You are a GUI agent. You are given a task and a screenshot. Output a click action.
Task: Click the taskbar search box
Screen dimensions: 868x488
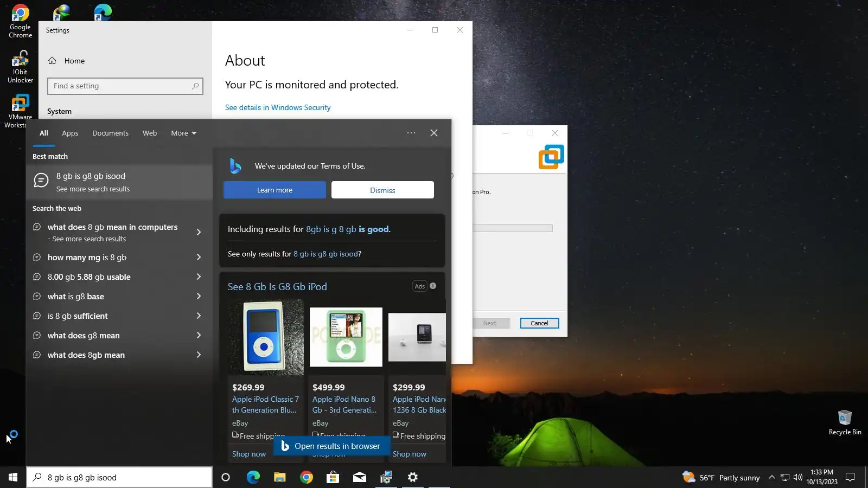coord(119,477)
